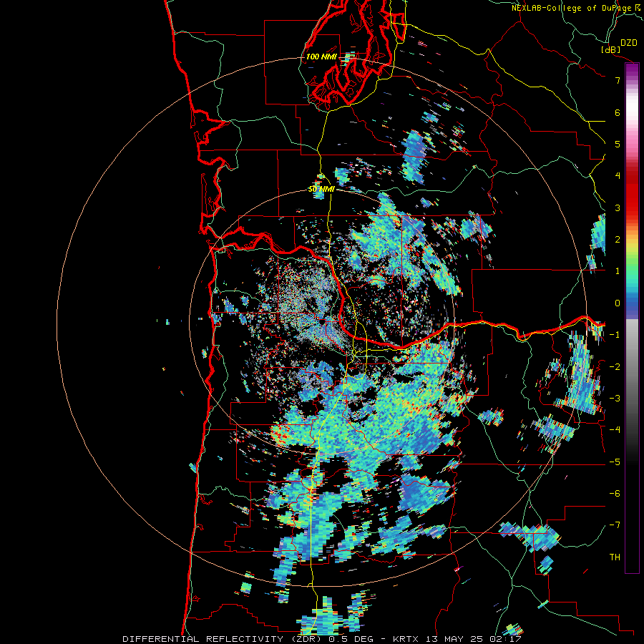Click the scale value 5
This screenshot has width=644, height=644.
click(x=618, y=144)
